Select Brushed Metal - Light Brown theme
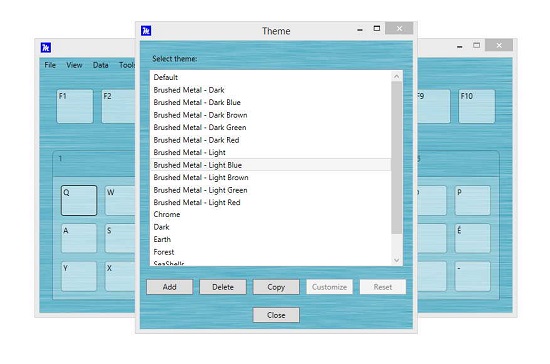550x364 pixels. tap(270, 177)
